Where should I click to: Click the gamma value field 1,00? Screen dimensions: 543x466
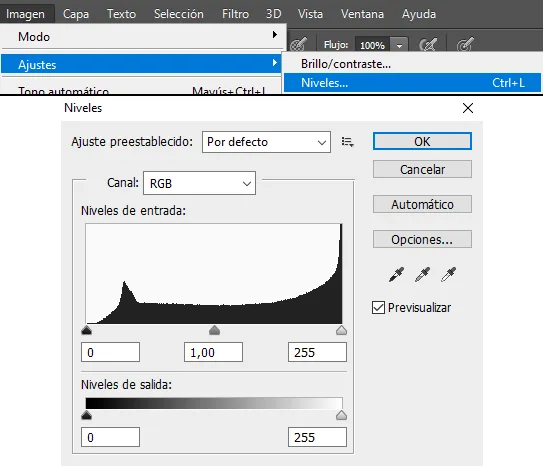click(213, 352)
